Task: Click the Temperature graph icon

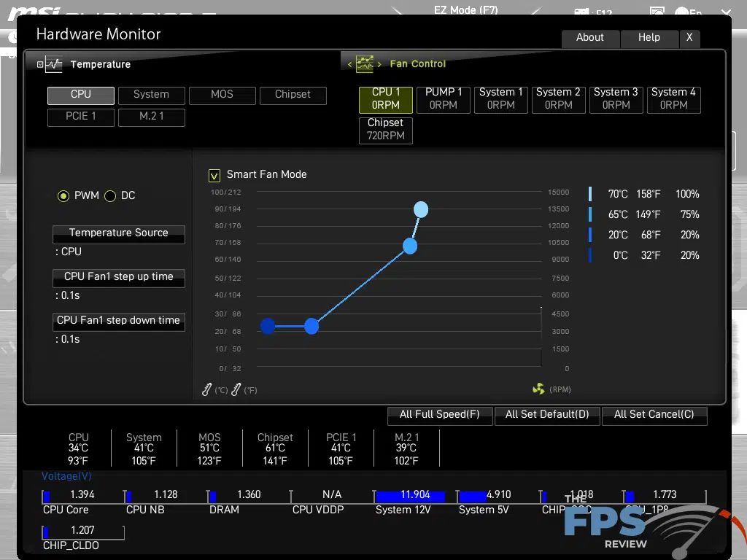Action: click(x=54, y=64)
